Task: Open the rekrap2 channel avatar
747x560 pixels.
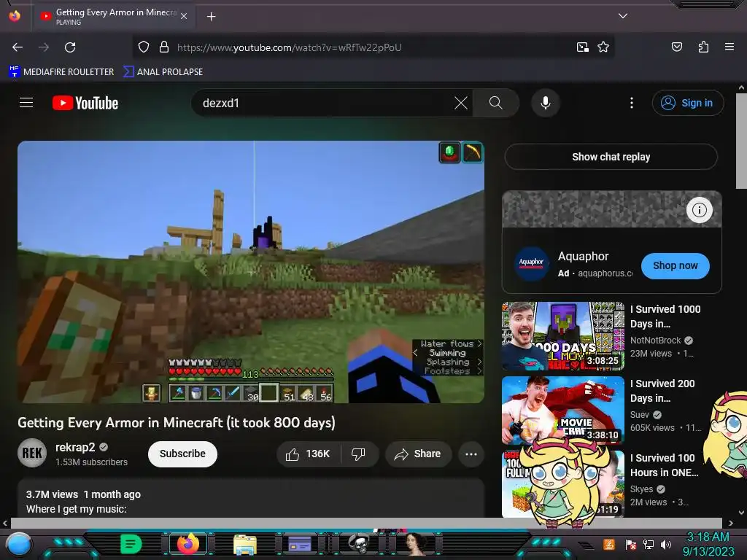Action: 32,453
